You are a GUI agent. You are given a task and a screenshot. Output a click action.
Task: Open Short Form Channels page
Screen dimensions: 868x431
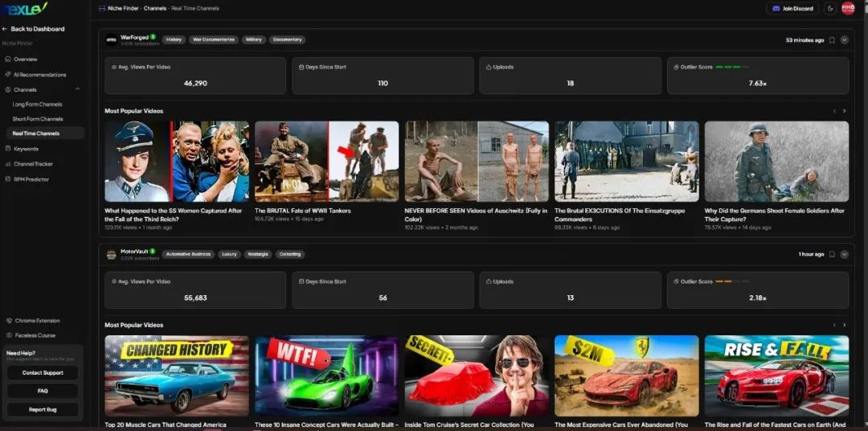point(38,119)
